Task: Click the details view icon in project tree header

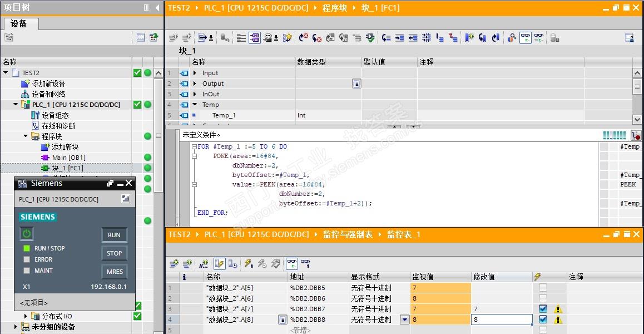Action: click(141, 37)
